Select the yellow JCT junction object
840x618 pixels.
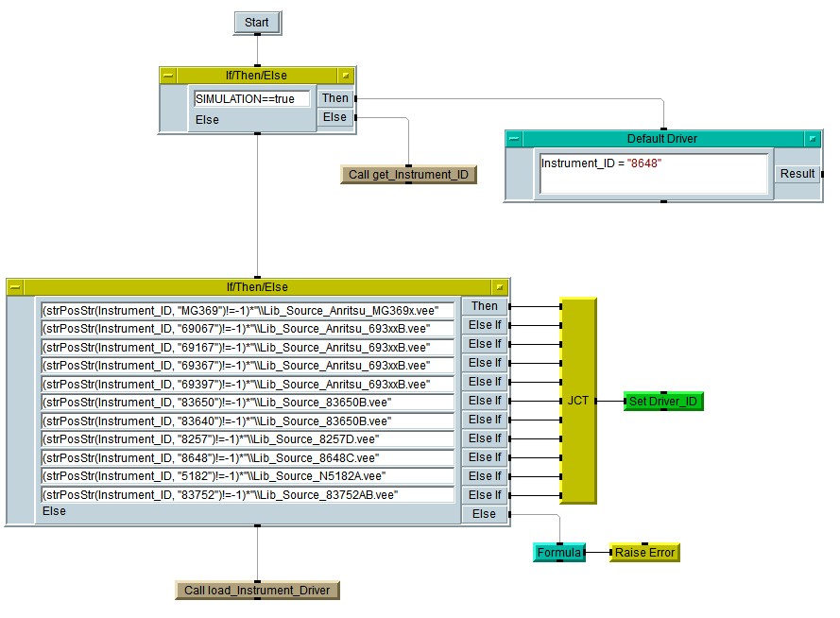pyautogui.click(x=577, y=401)
